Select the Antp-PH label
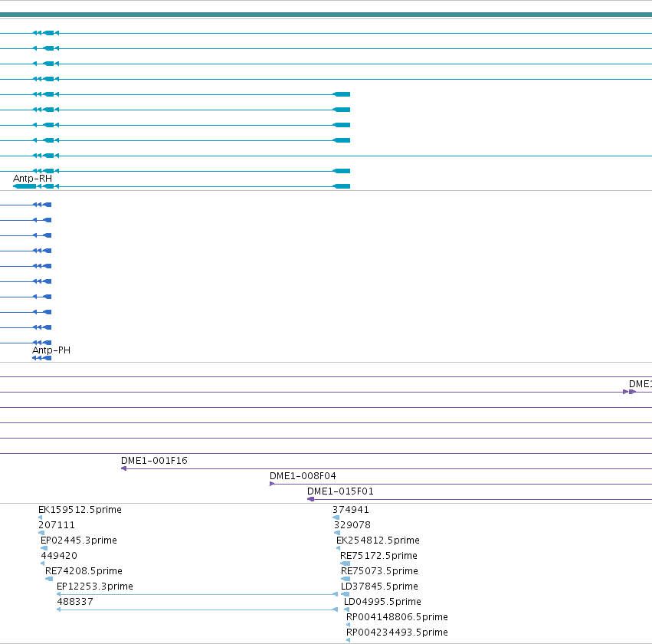This screenshot has height=644, width=652. click(x=51, y=350)
